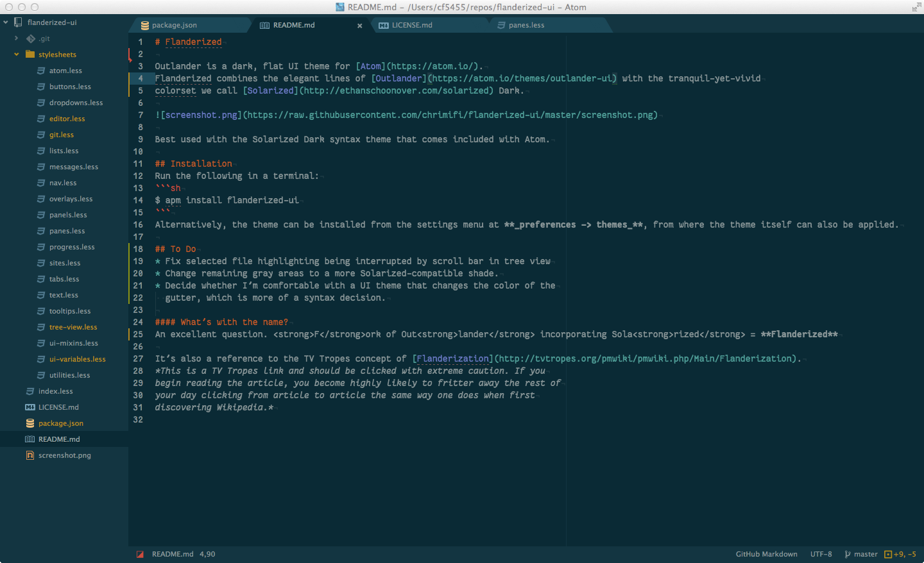The width and height of the screenshot is (924, 563).
Task: Click the '## Installation' heading text
Action: [193, 164]
